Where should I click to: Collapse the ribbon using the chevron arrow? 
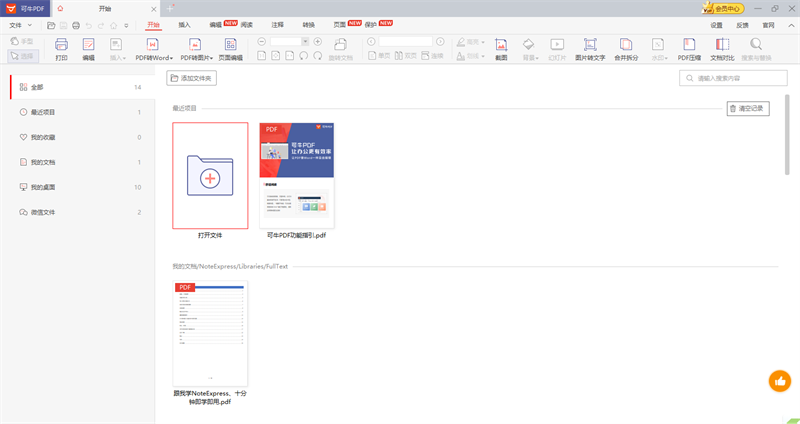click(791, 23)
